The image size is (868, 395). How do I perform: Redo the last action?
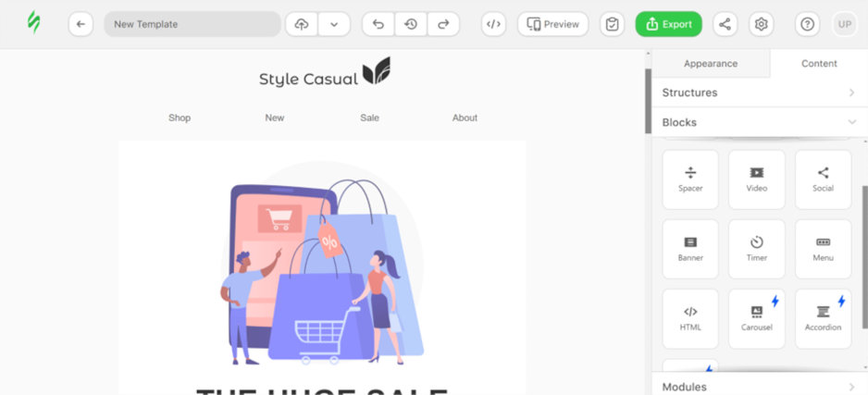[x=443, y=24]
